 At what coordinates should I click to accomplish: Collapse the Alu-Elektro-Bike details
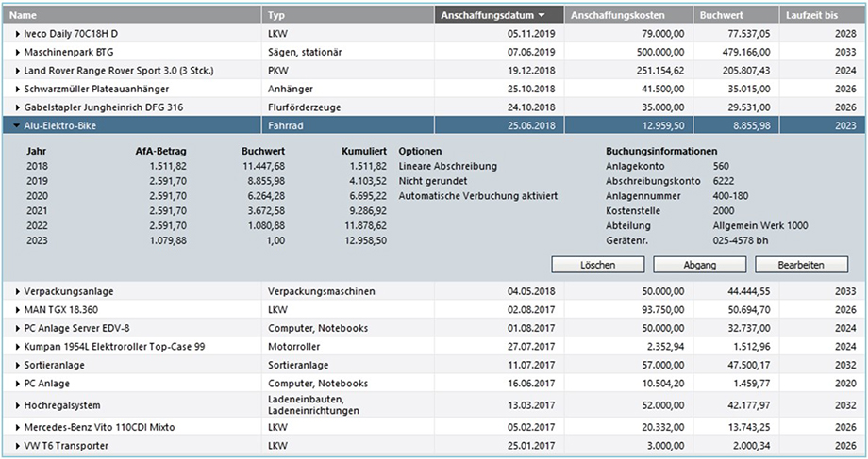18,124
